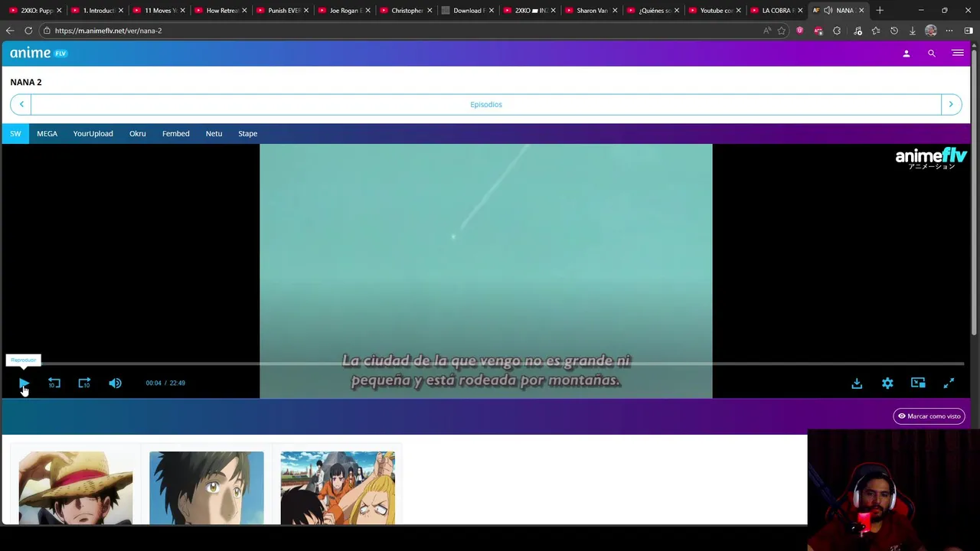This screenshot has width=980, height=551.
Task: Switch to the 1. Introduct browser tab
Action: [x=98, y=10]
